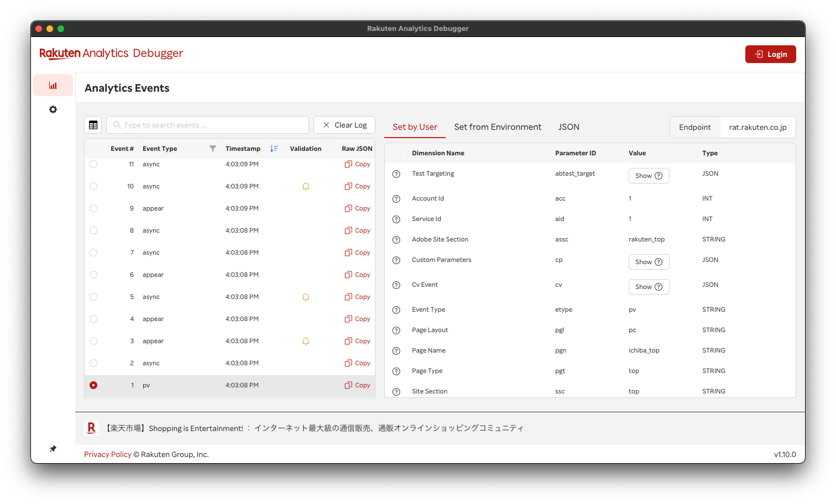Click the abtest_target parameter ID
This screenshot has width=836, height=504.
[575, 174]
